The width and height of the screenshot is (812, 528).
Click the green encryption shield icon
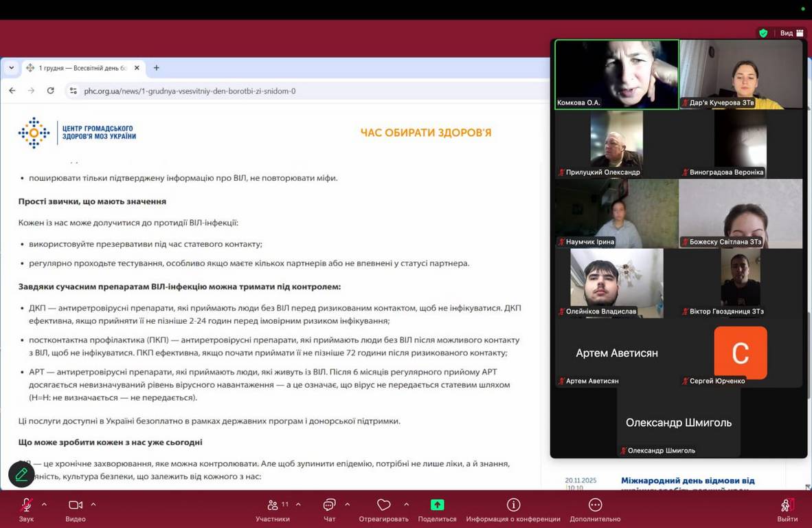tap(763, 33)
